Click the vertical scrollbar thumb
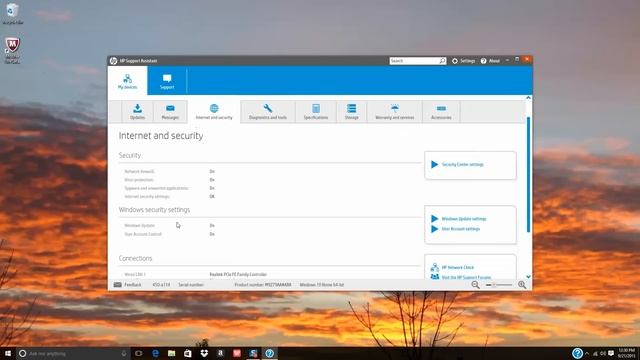 (529, 175)
